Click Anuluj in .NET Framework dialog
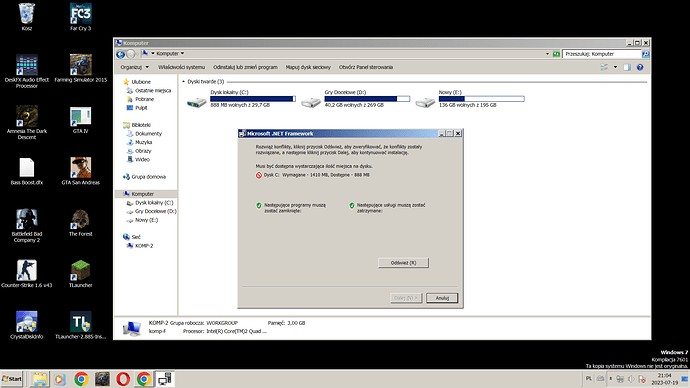690x388 pixels. 442,298
